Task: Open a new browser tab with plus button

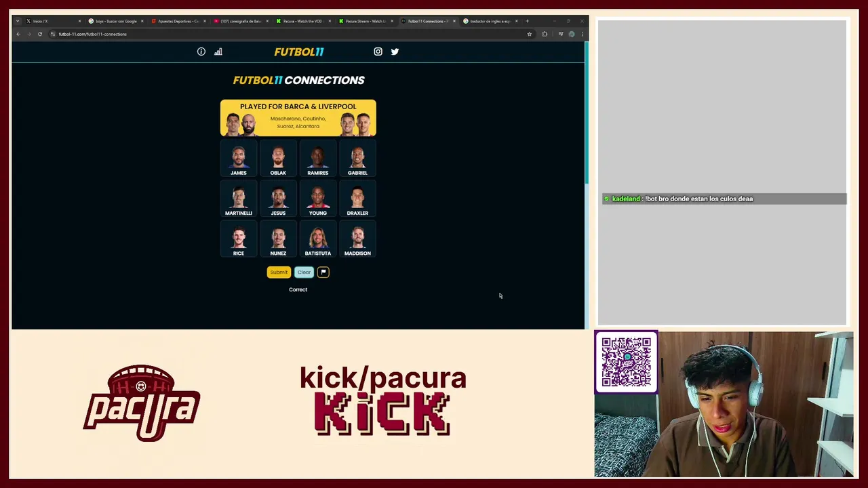Action: tap(527, 21)
